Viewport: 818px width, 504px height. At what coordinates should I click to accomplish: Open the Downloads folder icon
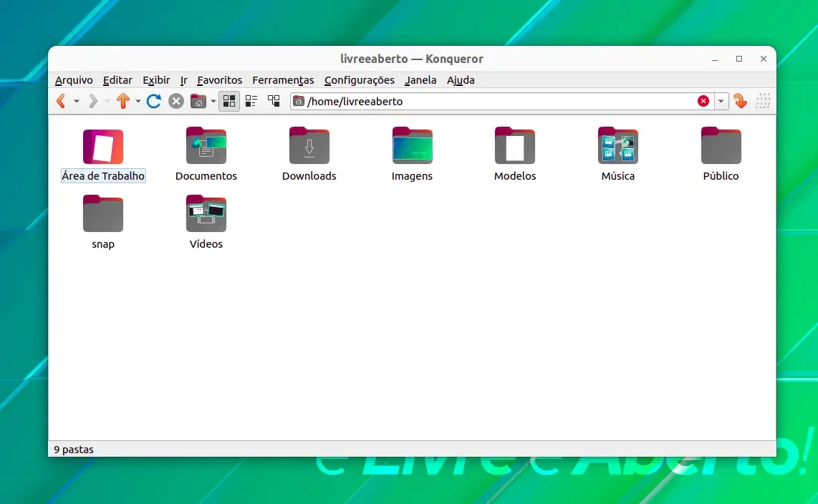point(309,145)
